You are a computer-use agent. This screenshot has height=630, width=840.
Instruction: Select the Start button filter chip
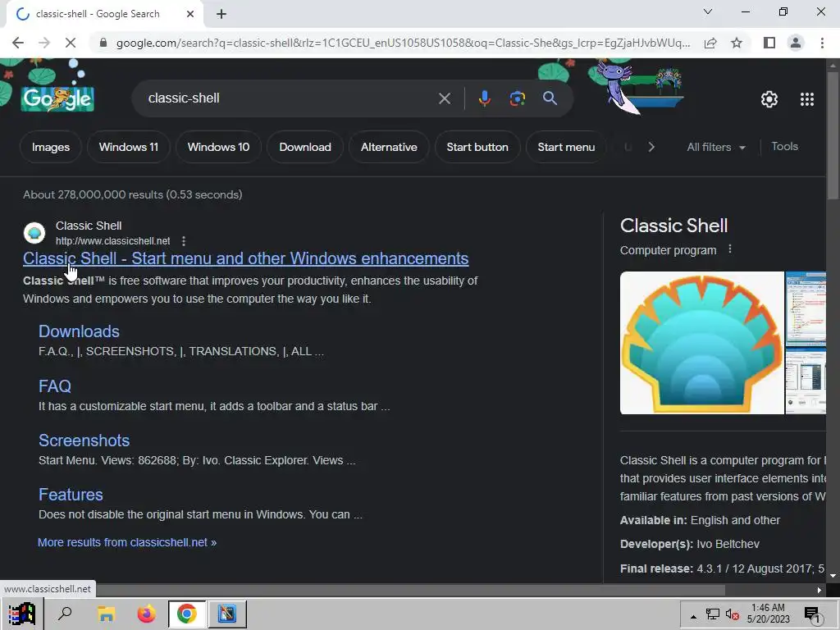(x=477, y=148)
